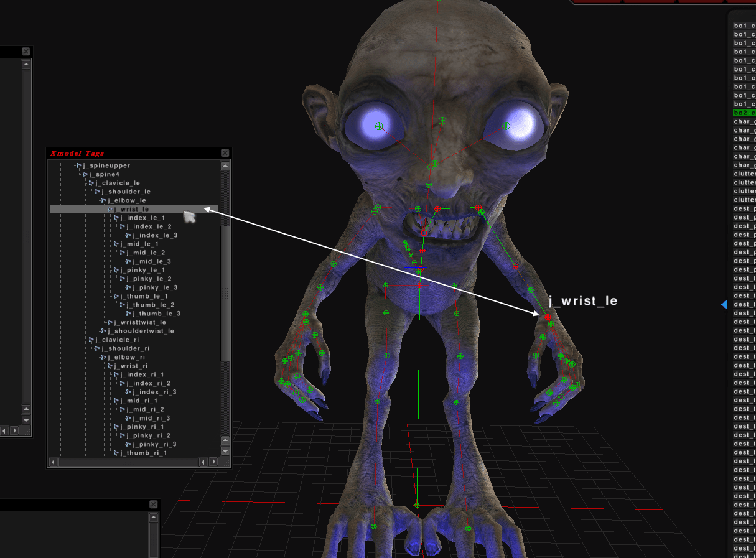The width and height of the screenshot is (756, 558).
Task: Close the Xmodel Tags panel
Action: pos(225,153)
